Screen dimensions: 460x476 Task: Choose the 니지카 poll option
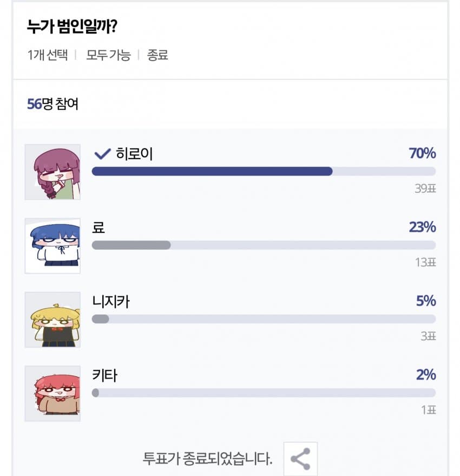111,302
